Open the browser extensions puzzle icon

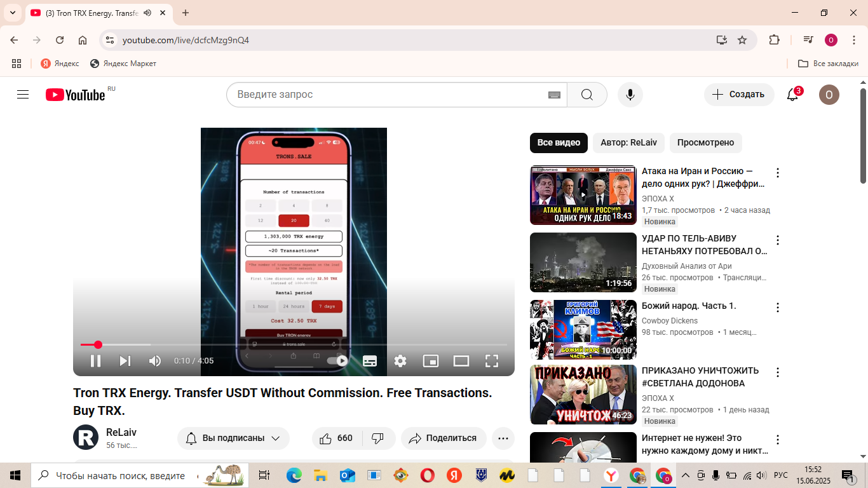pyautogui.click(x=774, y=40)
